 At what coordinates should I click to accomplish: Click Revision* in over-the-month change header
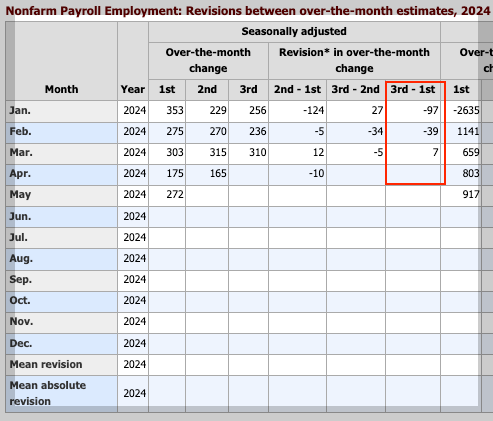coord(354,60)
